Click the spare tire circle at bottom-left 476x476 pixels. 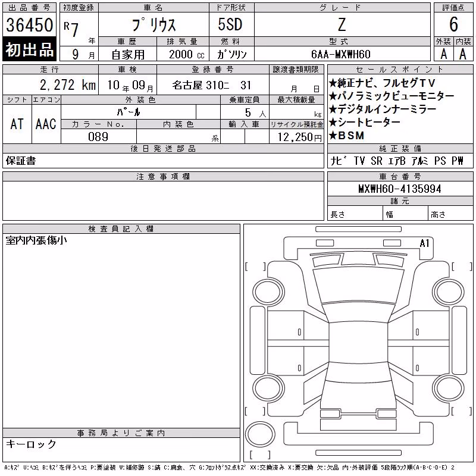260,434
